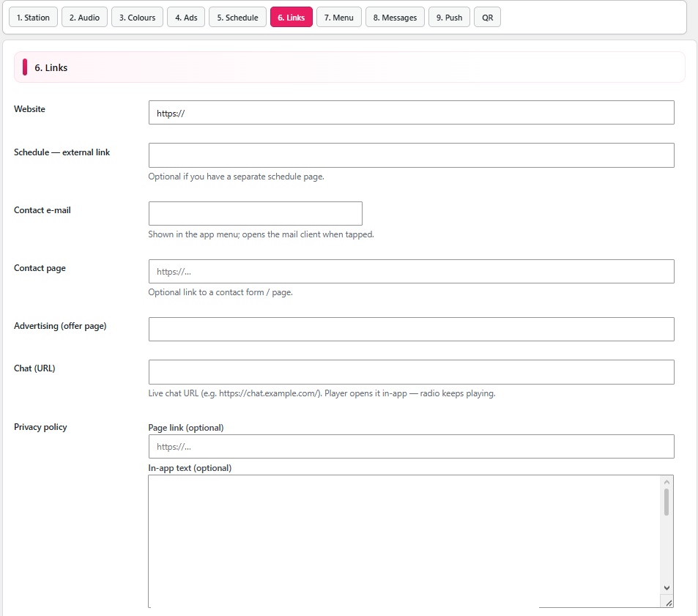Switch to the 1. Station tab

(x=34, y=18)
